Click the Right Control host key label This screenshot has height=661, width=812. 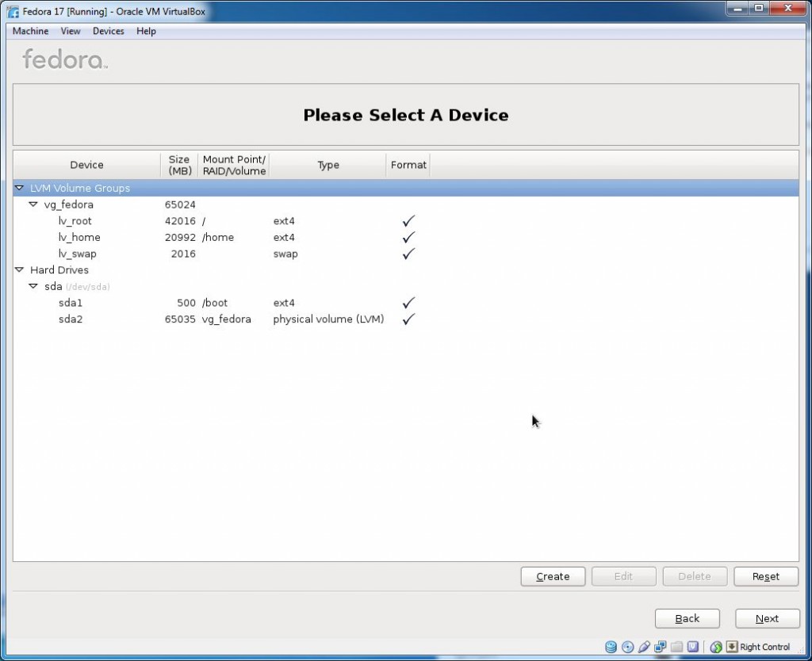click(x=765, y=647)
